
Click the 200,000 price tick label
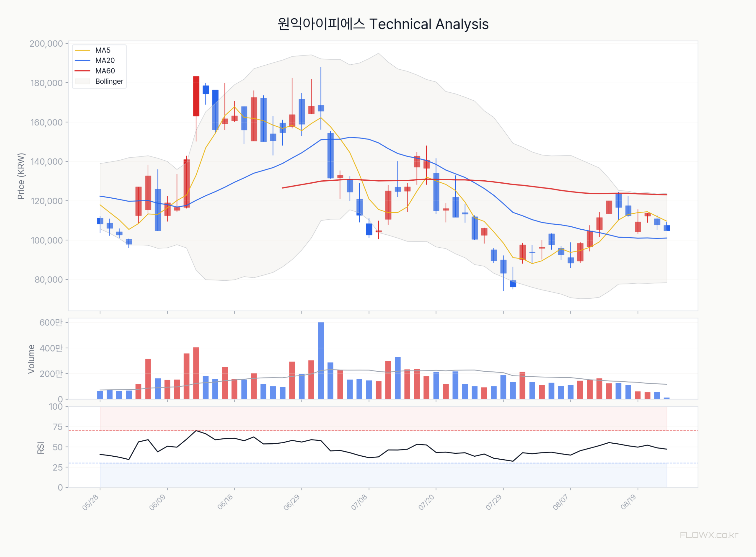pyautogui.click(x=46, y=43)
